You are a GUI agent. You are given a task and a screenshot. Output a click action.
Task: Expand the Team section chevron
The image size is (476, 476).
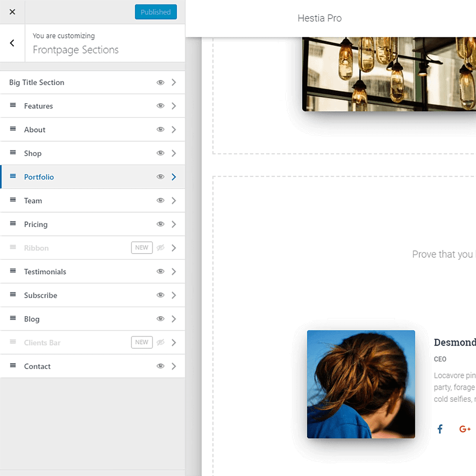[174, 201]
